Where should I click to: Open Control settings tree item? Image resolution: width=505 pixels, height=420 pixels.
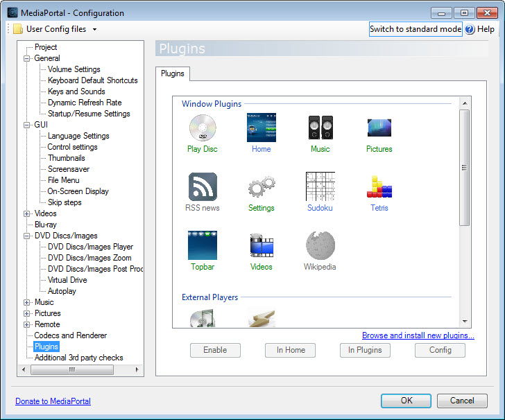point(72,147)
